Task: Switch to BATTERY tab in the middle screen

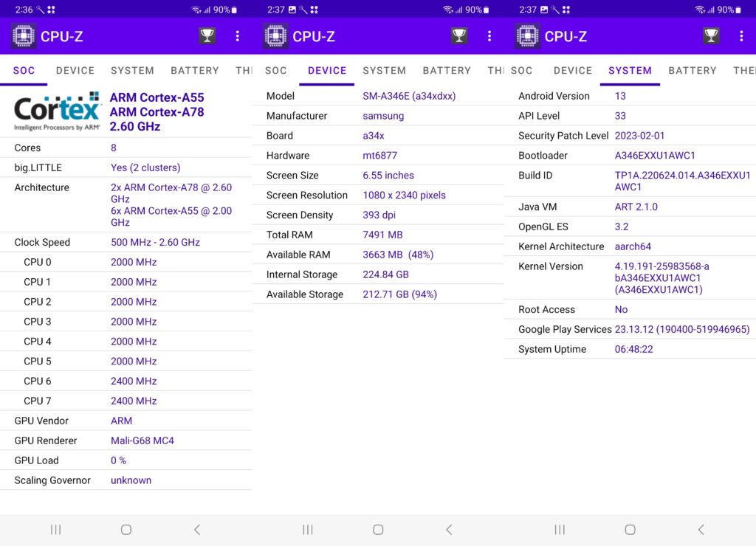Action: point(447,71)
